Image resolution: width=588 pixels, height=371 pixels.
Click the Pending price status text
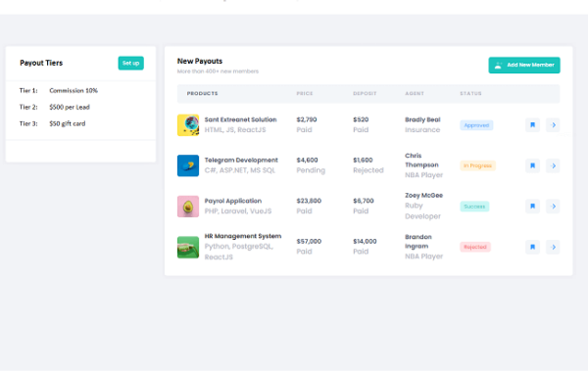tap(311, 170)
